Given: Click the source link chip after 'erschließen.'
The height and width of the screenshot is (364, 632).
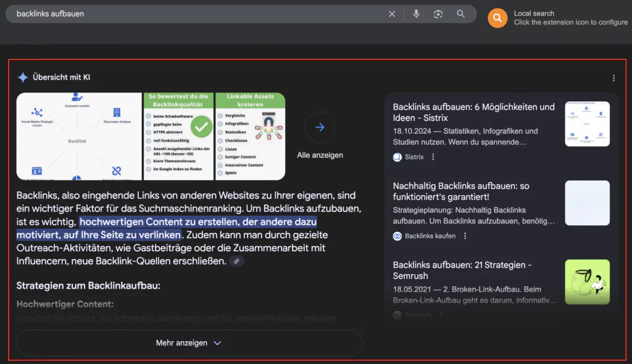Looking at the screenshot, I should pyautogui.click(x=236, y=261).
